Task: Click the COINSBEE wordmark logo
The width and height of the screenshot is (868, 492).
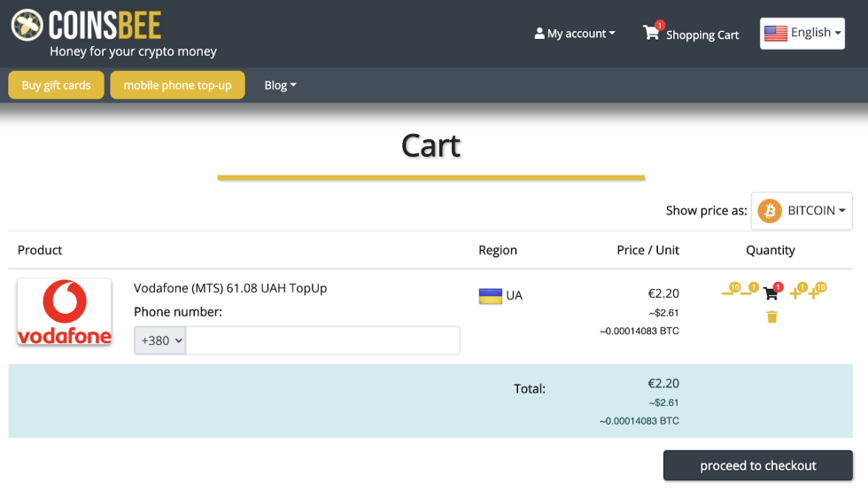Action: [105, 26]
